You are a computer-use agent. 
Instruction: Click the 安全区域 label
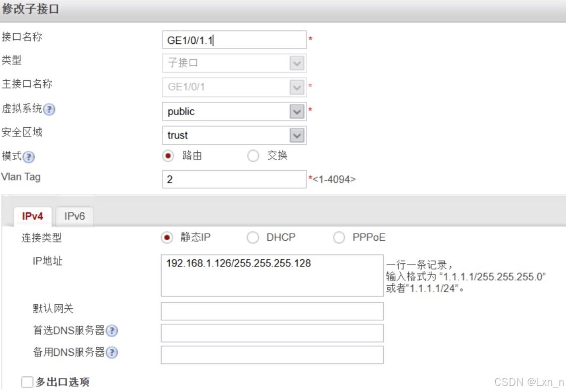22,132
